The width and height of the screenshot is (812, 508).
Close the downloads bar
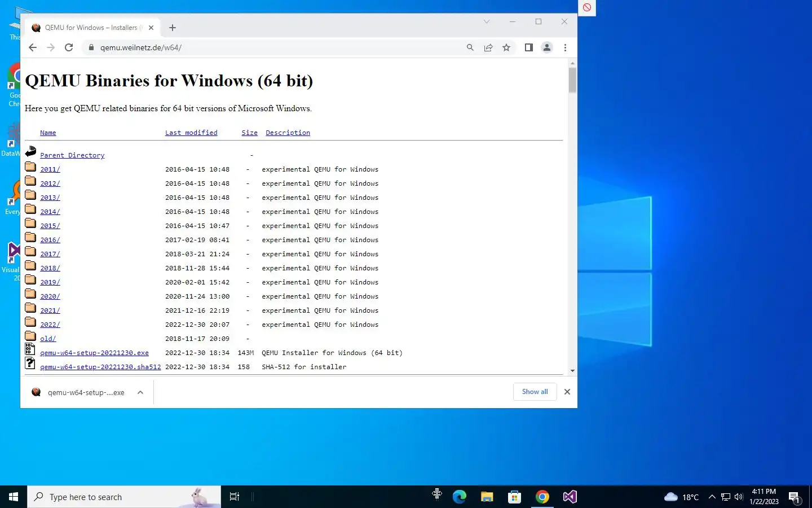[567, 392]
